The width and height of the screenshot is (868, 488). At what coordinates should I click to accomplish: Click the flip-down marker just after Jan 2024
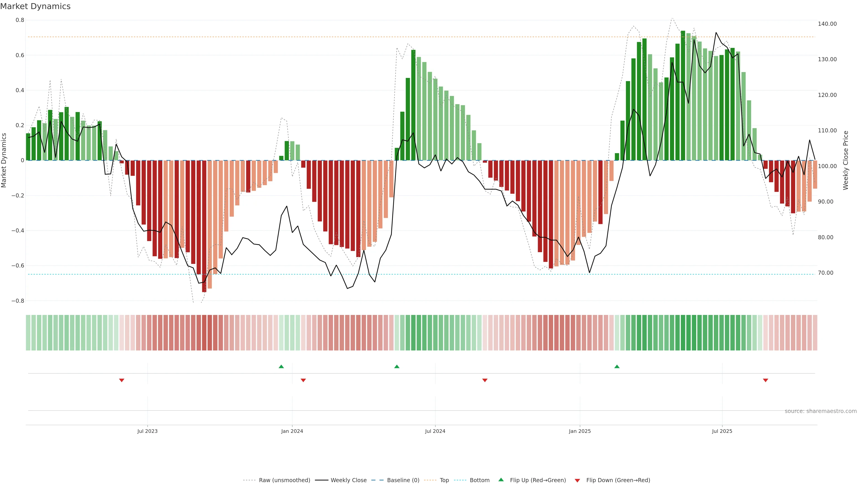pyautogui.click(x=303, y=380)
